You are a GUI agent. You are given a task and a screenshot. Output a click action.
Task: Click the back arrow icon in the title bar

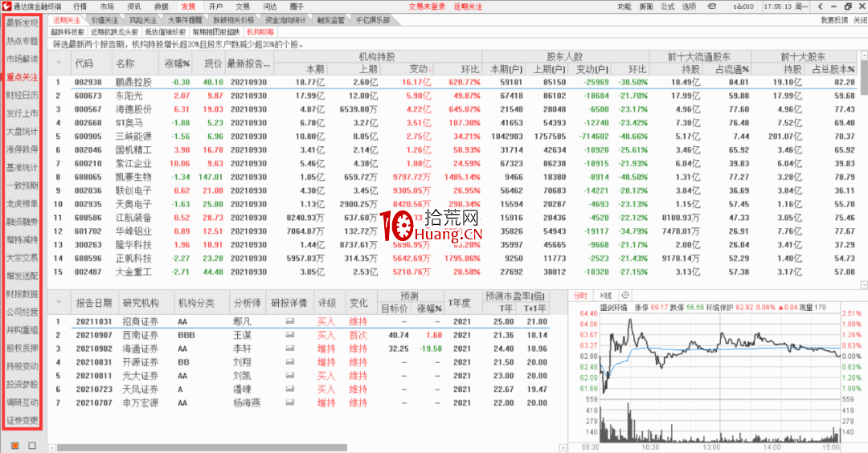pyautogui.click(x=821, y=6)
